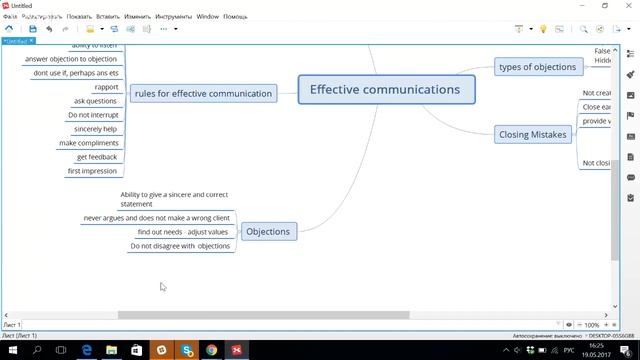Select the 'find out needs - adjust values' subtopic

(x=182, y=232)
